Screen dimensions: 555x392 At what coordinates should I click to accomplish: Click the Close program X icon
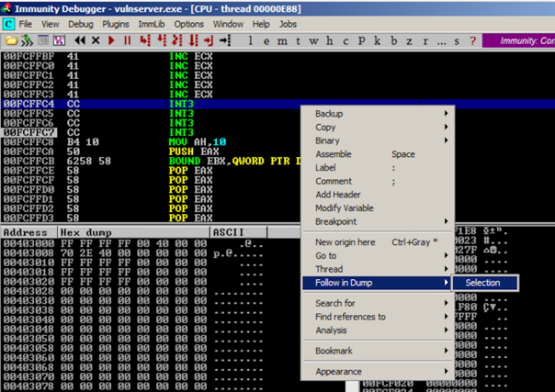pyautogui.click(x=96, y=40)
